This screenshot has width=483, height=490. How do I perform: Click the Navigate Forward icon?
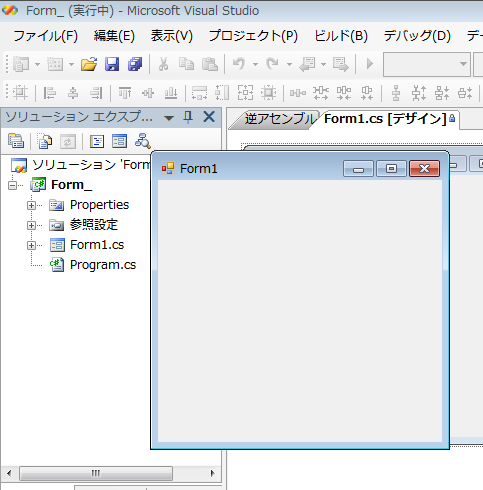pyautogui.click(x=341, y=64)
